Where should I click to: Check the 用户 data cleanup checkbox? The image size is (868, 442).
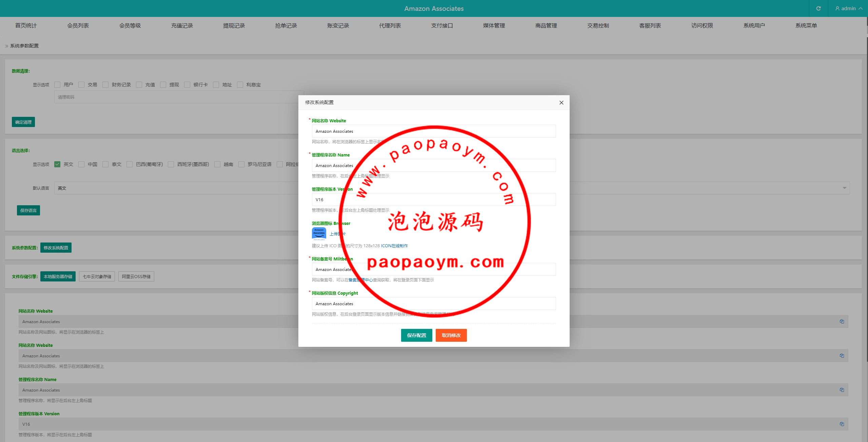(x=57, y=85)
